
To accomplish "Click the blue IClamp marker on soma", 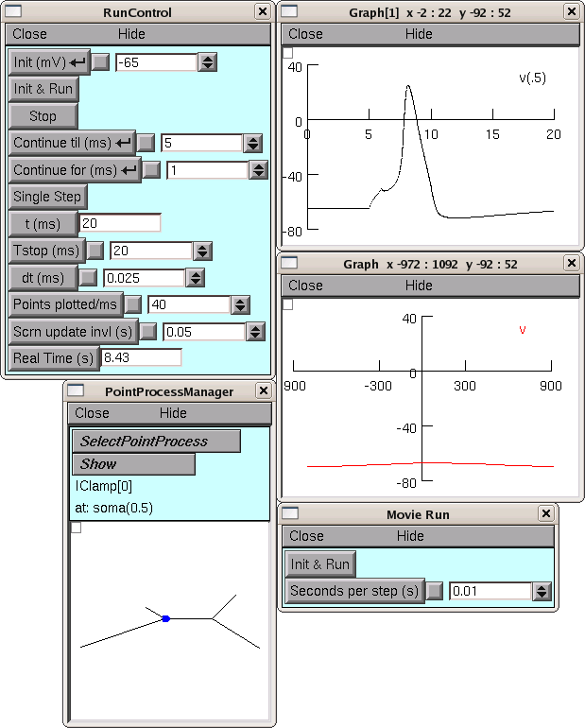I will click(165, 618).
